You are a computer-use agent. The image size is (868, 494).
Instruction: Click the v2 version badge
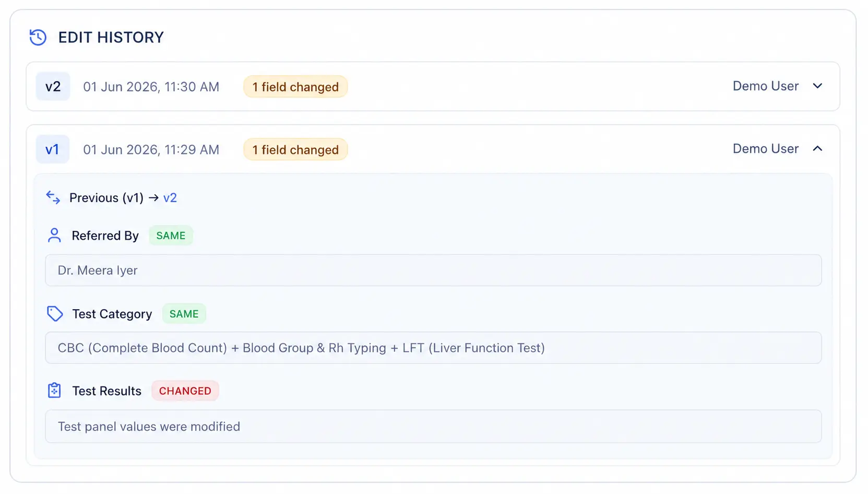pos(53,87)
